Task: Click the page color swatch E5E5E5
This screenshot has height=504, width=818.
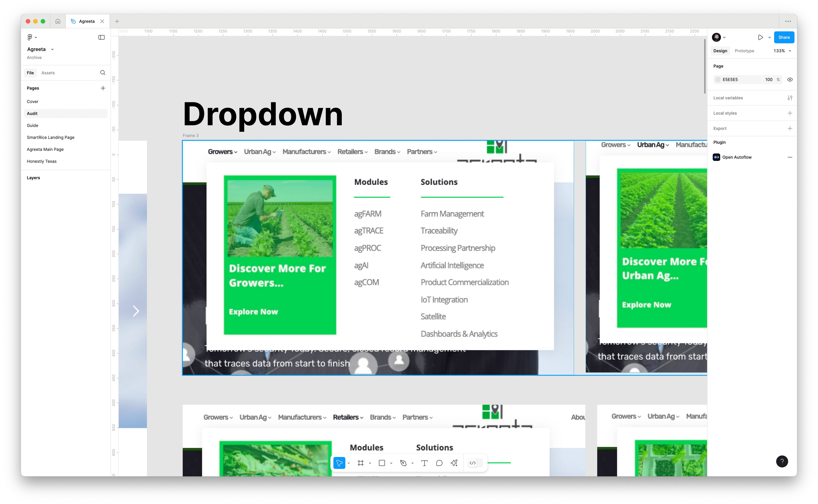Action: point(718,79)
